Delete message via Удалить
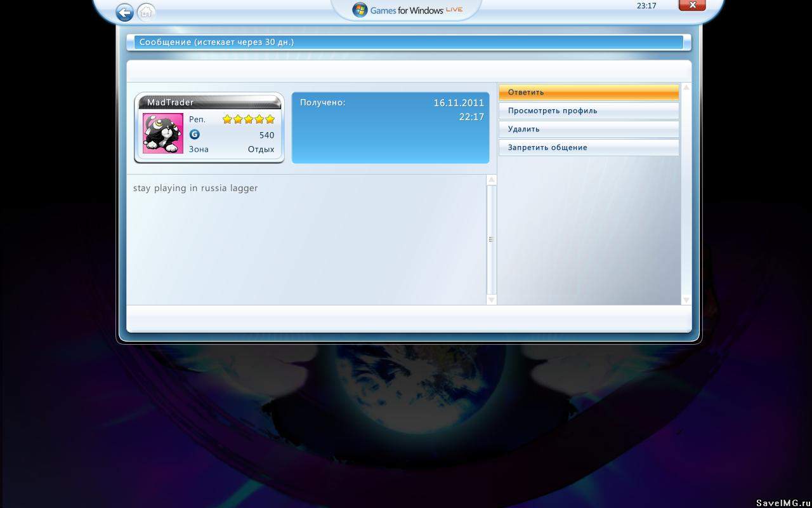Screen dimensions: 812x508 589,129
